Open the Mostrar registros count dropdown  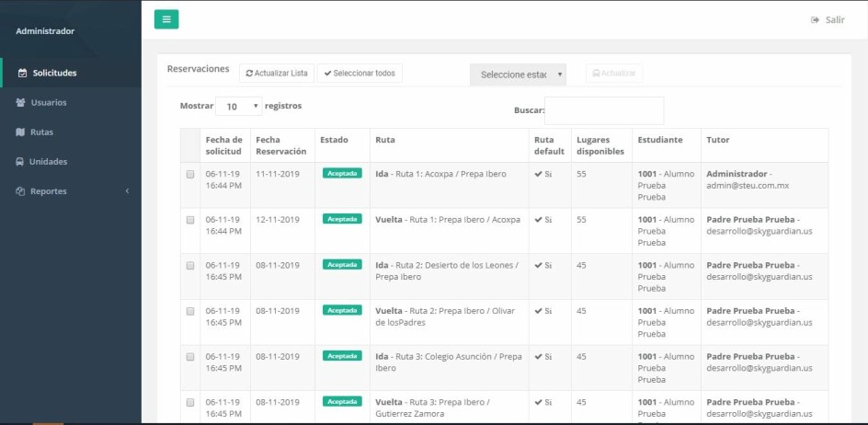click(x=238, y=106)
